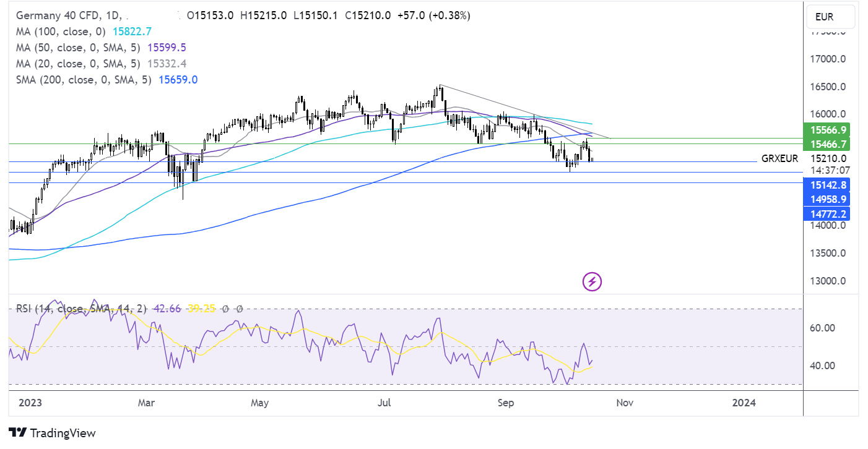Screen dimensions: 868x449
Task: Click the RSI axis 60.00 label
Action: [823, 328]
